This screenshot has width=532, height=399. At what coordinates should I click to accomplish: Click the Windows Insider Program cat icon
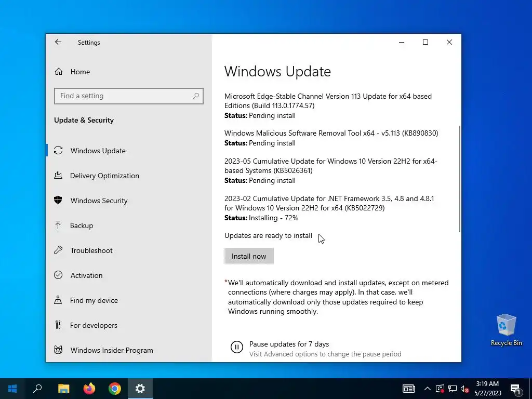[58, 350]
